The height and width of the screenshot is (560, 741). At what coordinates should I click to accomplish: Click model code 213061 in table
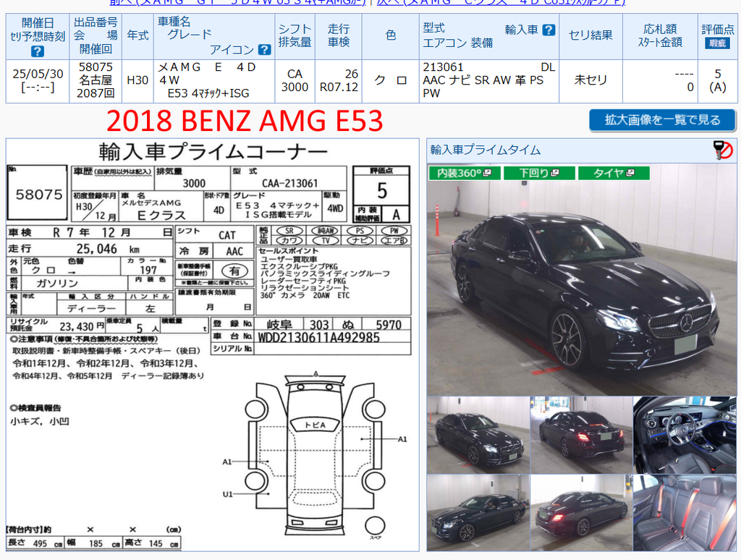coord(443,67)
